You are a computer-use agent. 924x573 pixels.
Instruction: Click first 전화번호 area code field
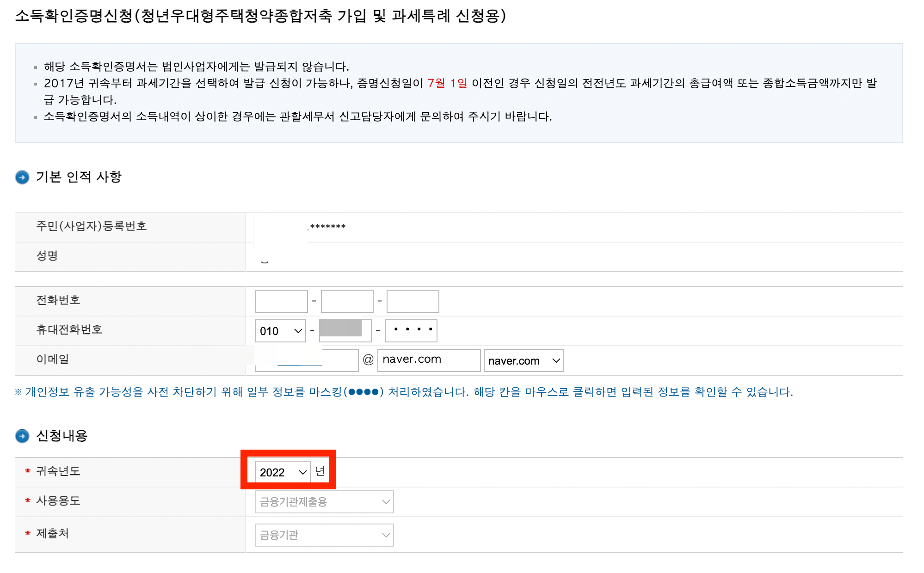click(281, 301)
